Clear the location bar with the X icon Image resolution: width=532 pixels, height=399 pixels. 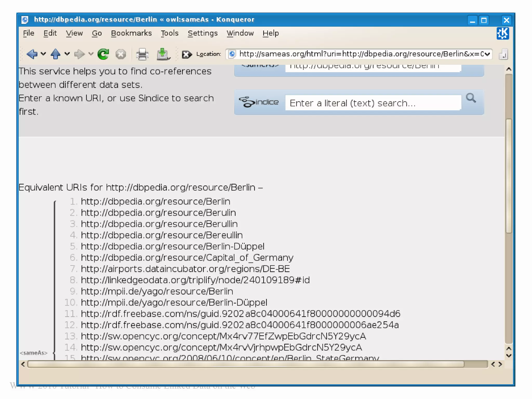click(186, 54)
